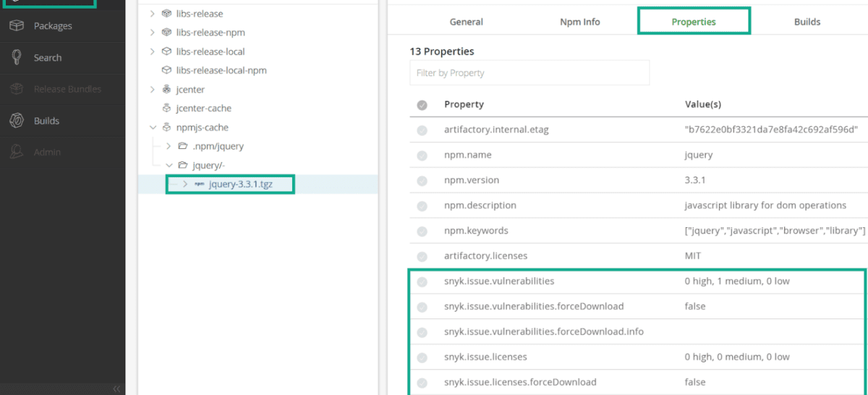Screen dimensions: 868x395
Task: Click npmjs-cache repository icon
Action: 166,127
